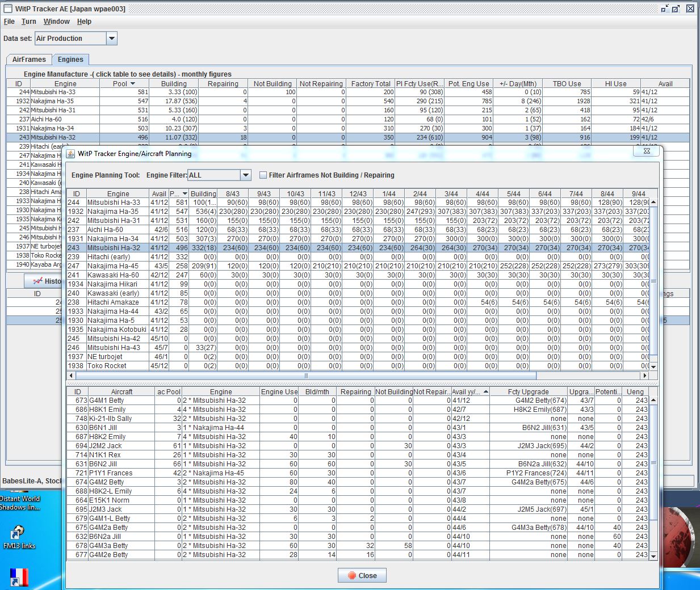Click the Factory Total column header
Screen dimensions: 700x590
coord(371,83)
